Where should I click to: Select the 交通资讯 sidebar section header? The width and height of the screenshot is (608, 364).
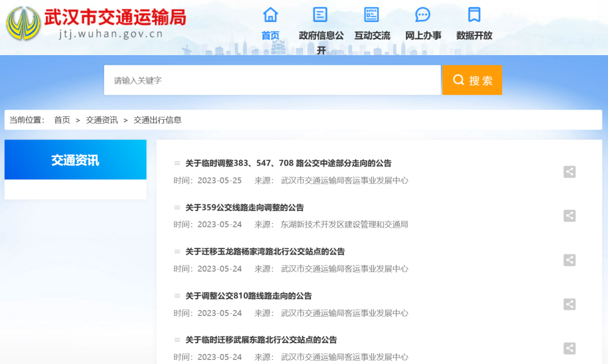75,160
